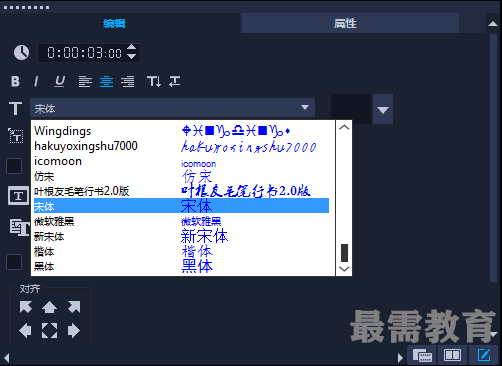Click the dark text color swatch
The image size is (502, 366).
click(351, 109)
